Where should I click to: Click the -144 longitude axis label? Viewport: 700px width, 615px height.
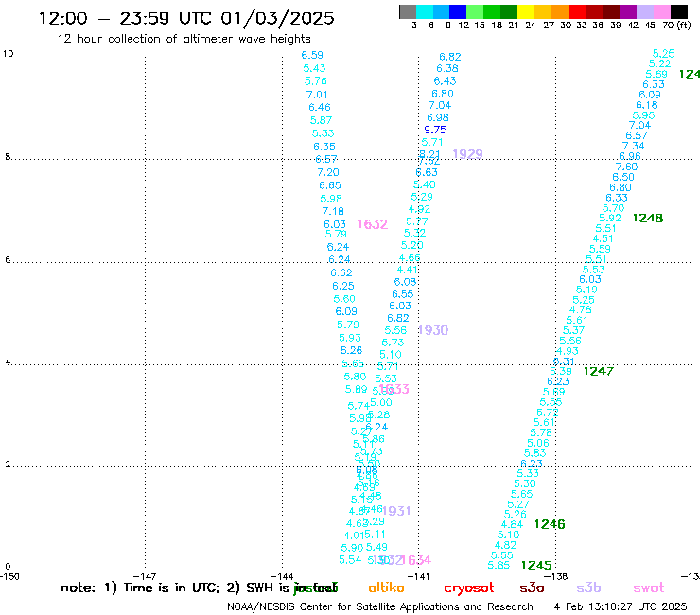click(282, 576)
